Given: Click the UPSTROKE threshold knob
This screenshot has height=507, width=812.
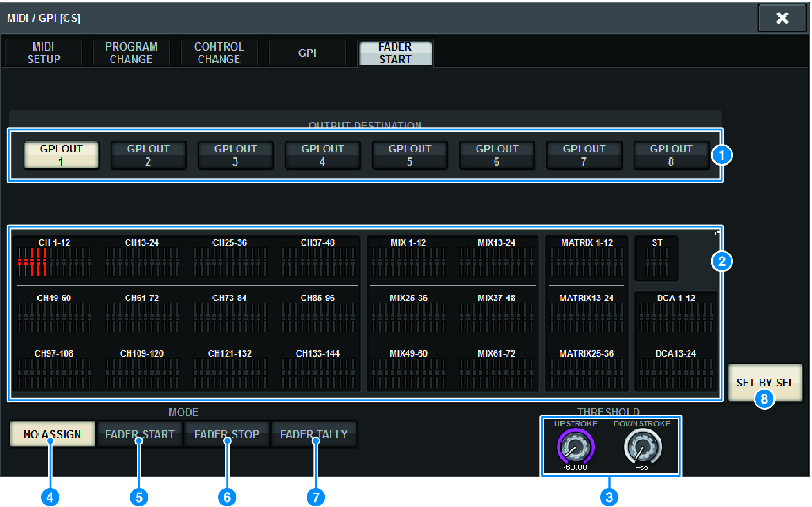Looking at the screenshot, I should [x=575, y=446].
